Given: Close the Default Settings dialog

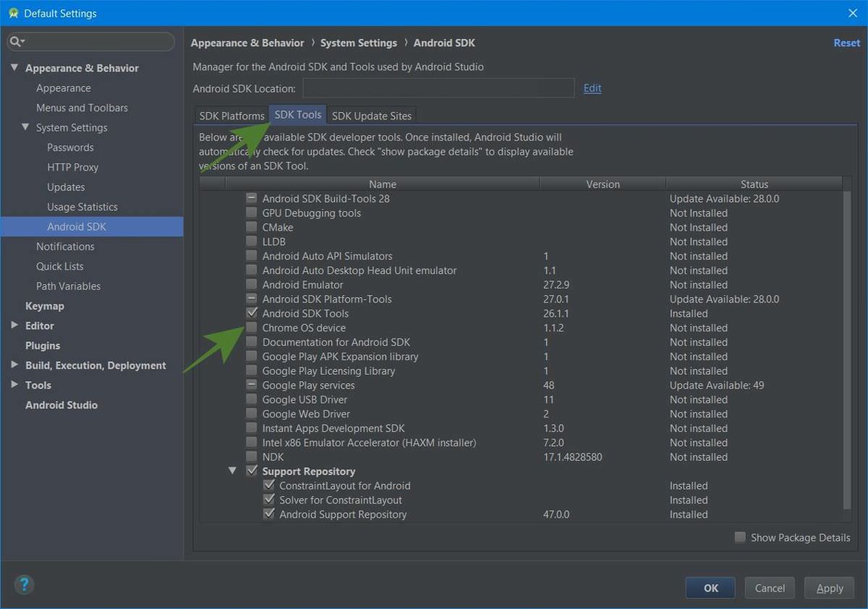Looking at the screenshot, I should pos(853,13).
